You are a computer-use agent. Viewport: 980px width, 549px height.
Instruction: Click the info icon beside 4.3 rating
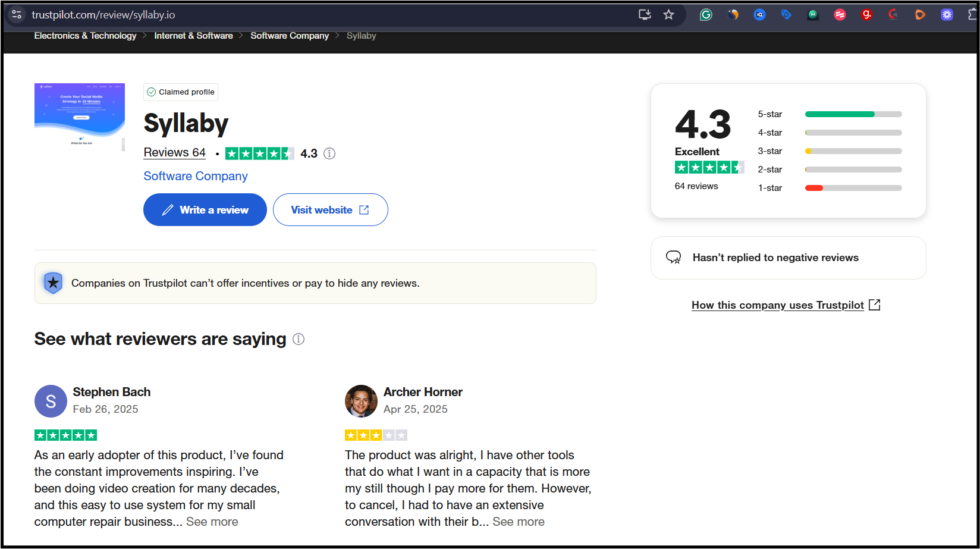pyautogui.click(x=329, y=153)
